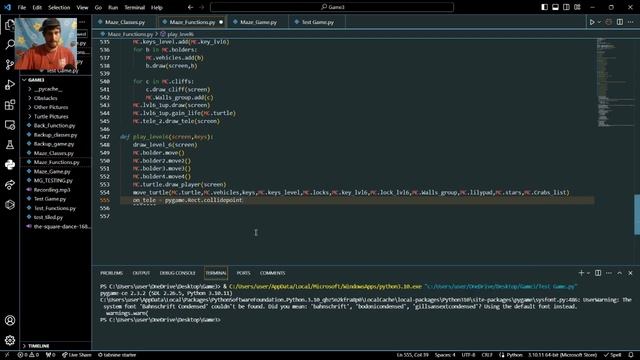Open the File menu

tap(22, 7)
